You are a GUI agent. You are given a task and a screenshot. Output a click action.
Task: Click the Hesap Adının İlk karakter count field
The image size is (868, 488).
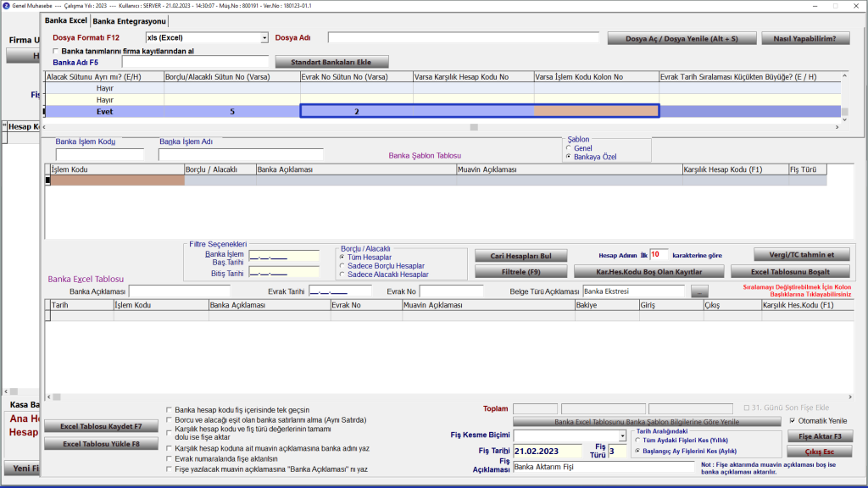pos(659,254)
